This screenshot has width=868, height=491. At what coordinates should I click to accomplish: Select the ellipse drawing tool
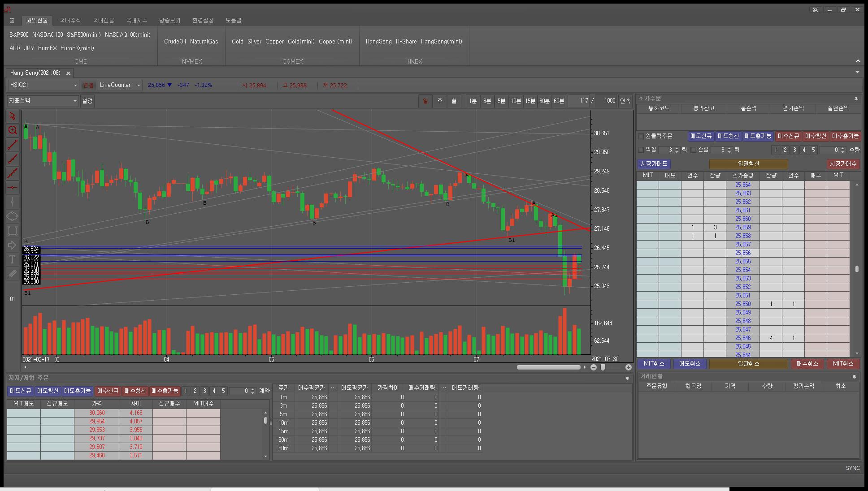[12, 216]
